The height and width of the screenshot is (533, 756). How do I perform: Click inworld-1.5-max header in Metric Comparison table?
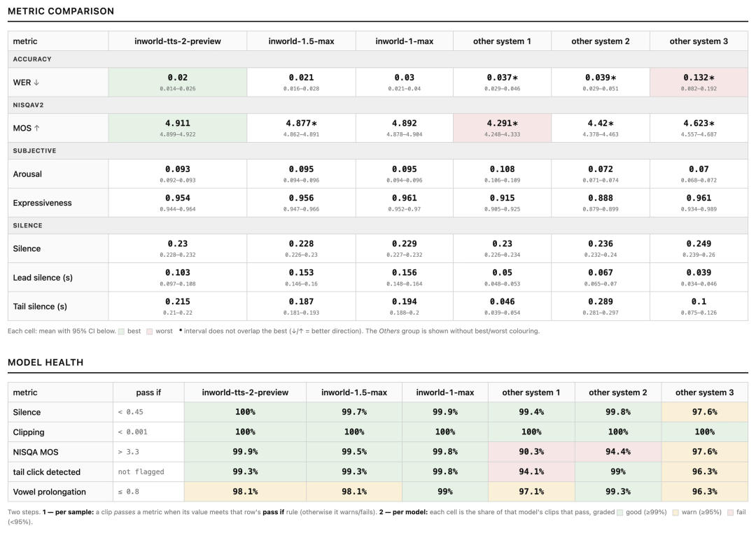pyautogui.click(x=301, y=41)
